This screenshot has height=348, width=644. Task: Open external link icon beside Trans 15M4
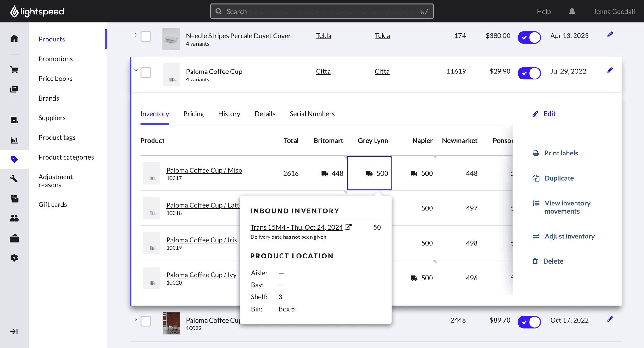(348, 227)
